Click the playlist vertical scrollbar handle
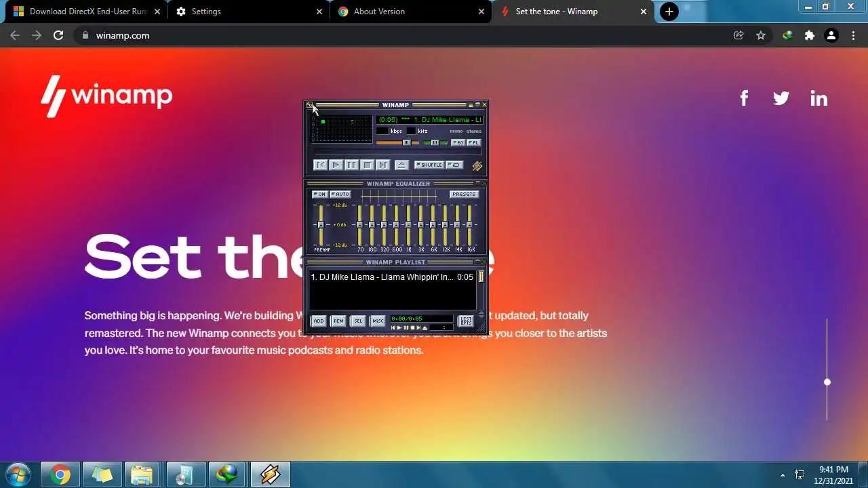Viewport: 868px width, 488px height. pos(481,277)
